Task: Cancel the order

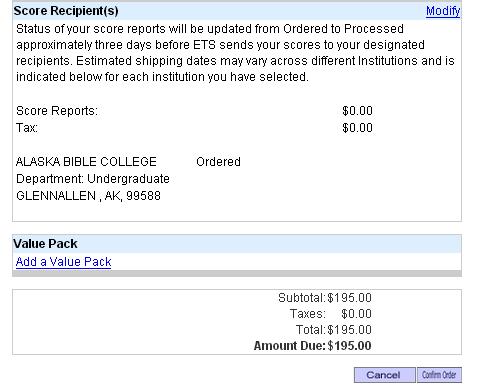Action: click(385, 375)
